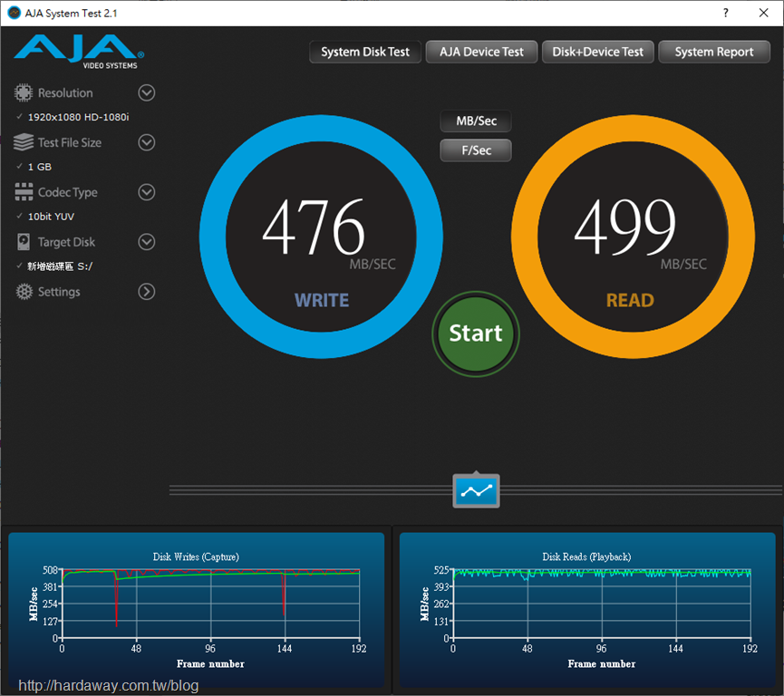Click the Disk Writes (Capture) title

coord(196,557)
